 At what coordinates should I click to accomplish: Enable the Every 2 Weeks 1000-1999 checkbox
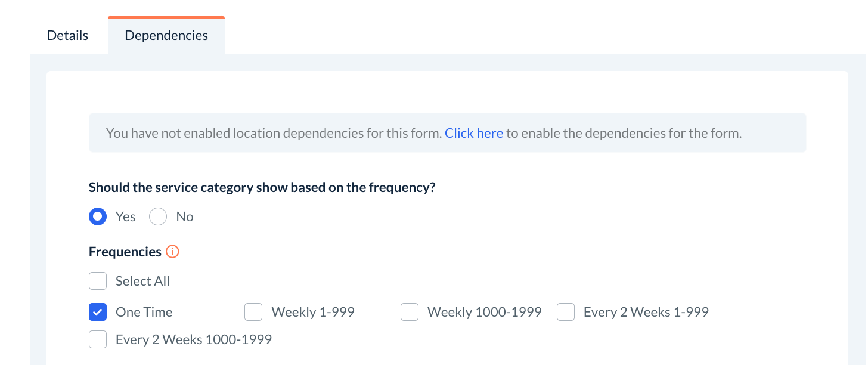click(x=98, y=339)
